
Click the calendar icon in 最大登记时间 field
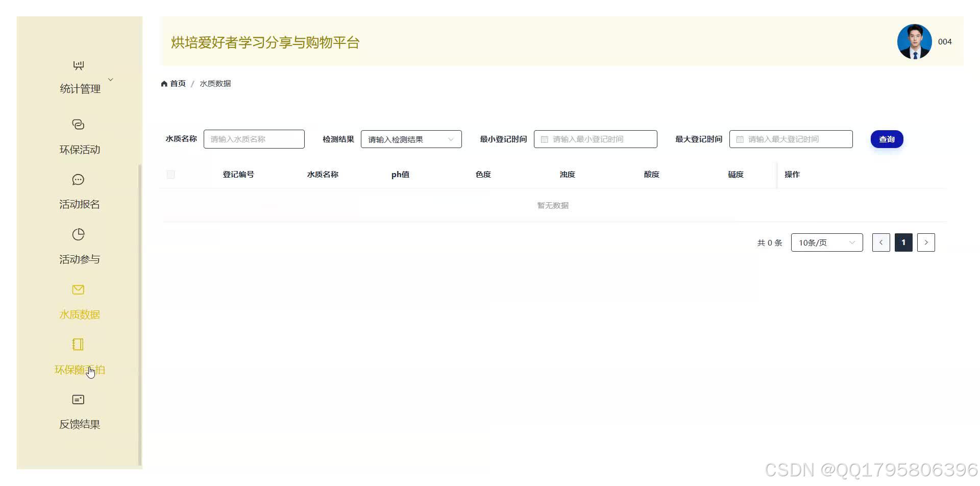pyautogui.click(x=740, y=139)
